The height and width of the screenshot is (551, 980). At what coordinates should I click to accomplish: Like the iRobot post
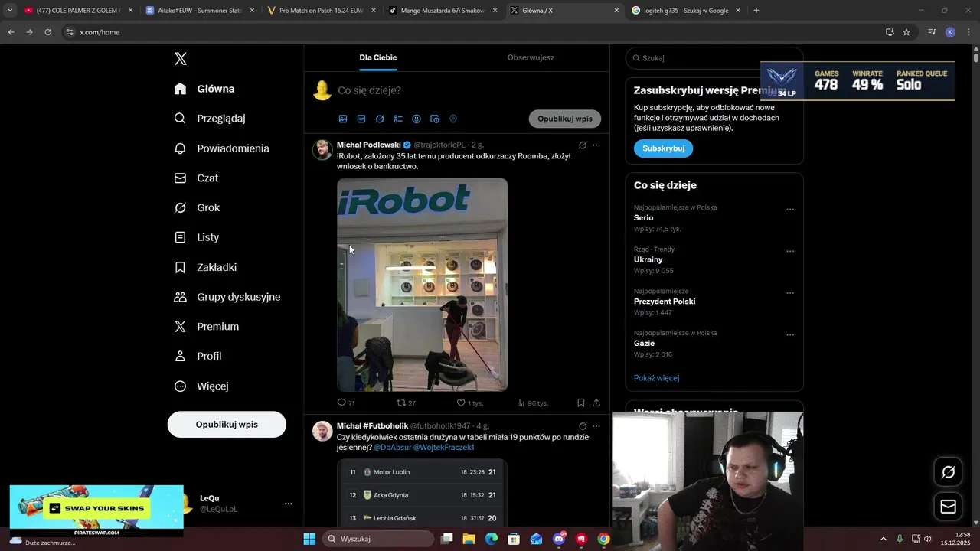click(469, 403)
